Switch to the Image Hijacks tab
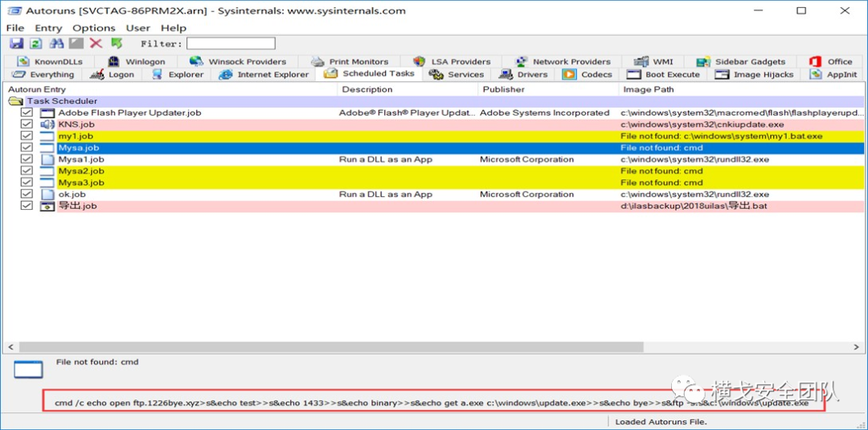 tap(754, 74)
